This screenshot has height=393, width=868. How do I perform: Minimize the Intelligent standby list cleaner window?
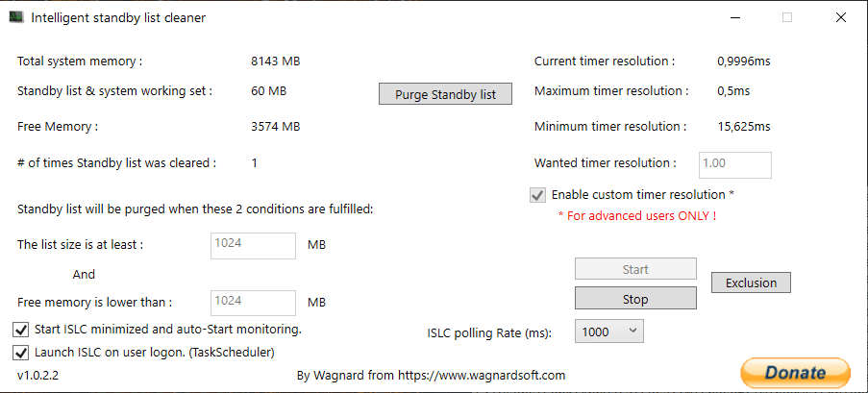click(734, 17)
